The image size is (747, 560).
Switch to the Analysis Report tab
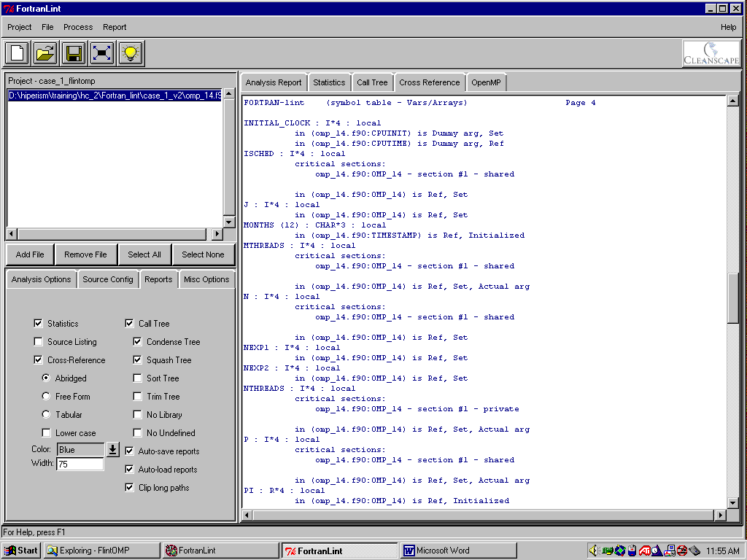pyautogui.click(x=274, y=82)
